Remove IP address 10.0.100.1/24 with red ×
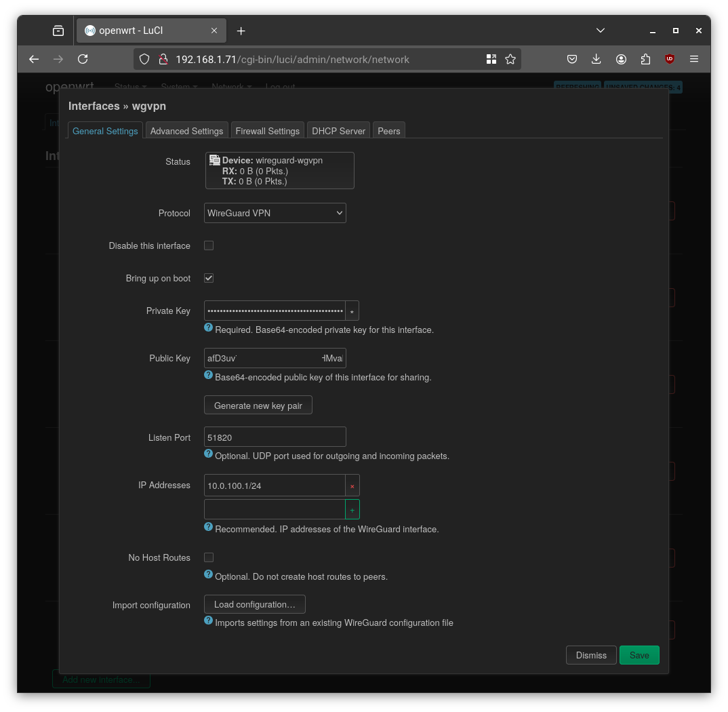 pyautogui.click(x=352, y=486)
